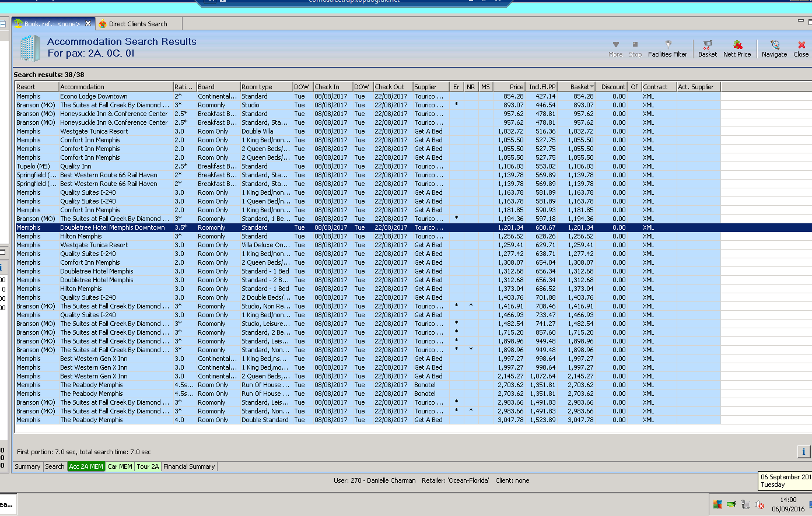
Task: Click the NR column header
Action: pos(471,87)
